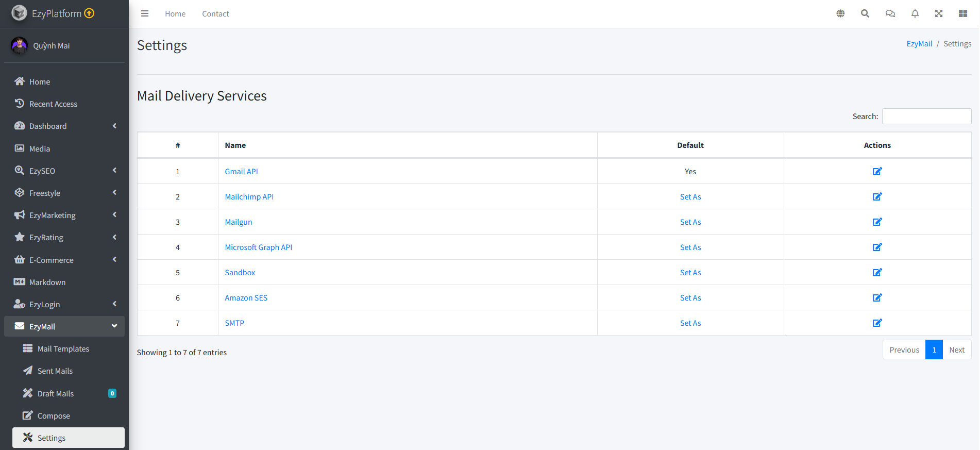Open the chat messages icon
The height and width of the screenshot is (450, 980).
(x=890, y=13)
